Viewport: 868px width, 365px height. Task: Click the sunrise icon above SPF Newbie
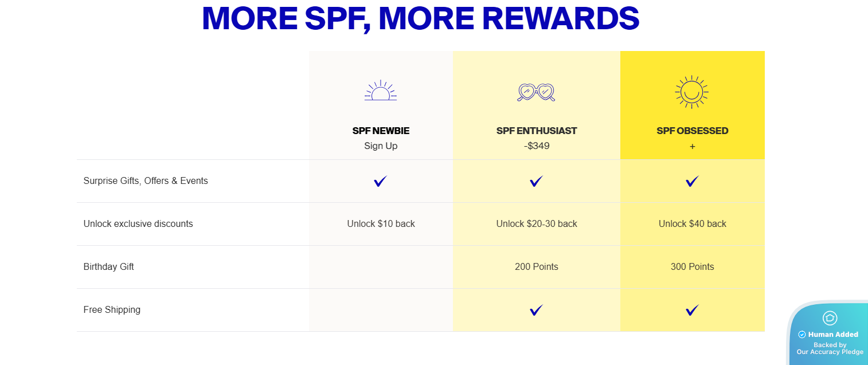tap(381, 91)
